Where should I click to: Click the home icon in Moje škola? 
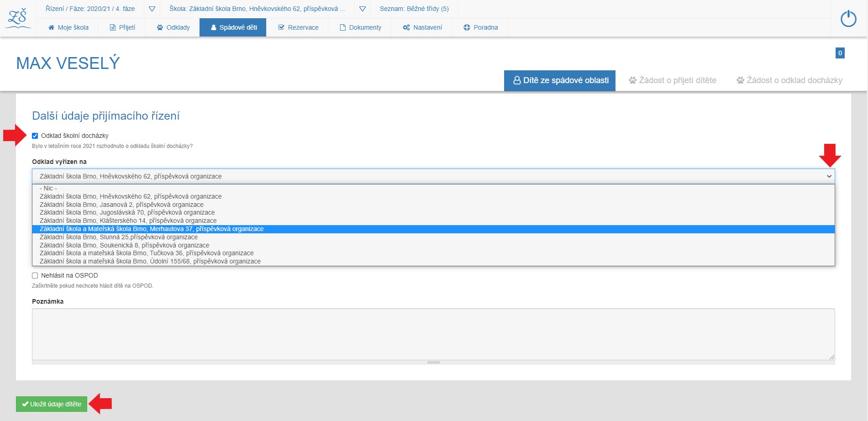tap(51, 27)
